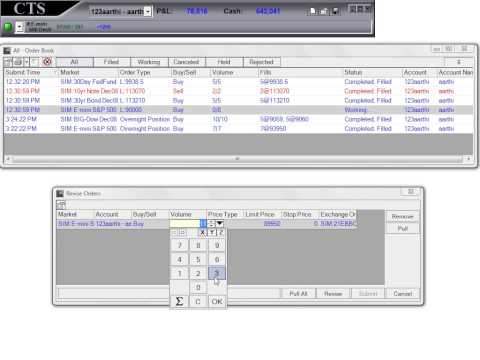Screen dimensions: 480x360
Task: Click keypad digit 7
Action: click(180, 246)
